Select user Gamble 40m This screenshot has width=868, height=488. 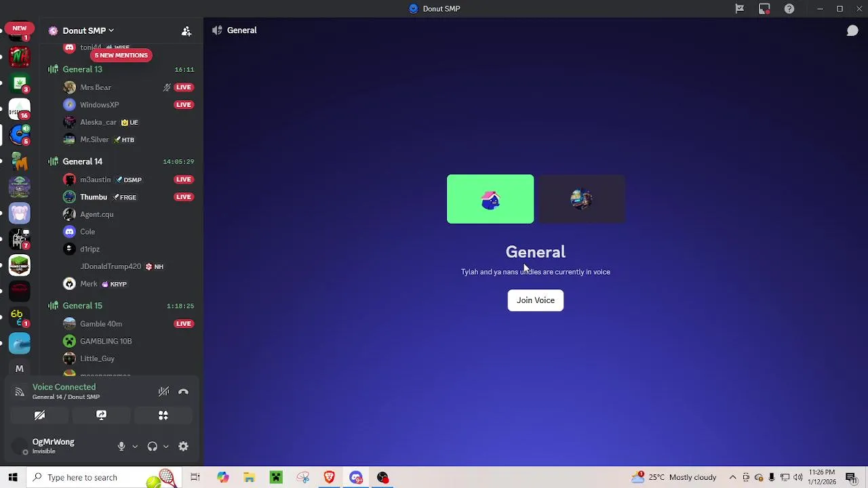coord(101,324)
